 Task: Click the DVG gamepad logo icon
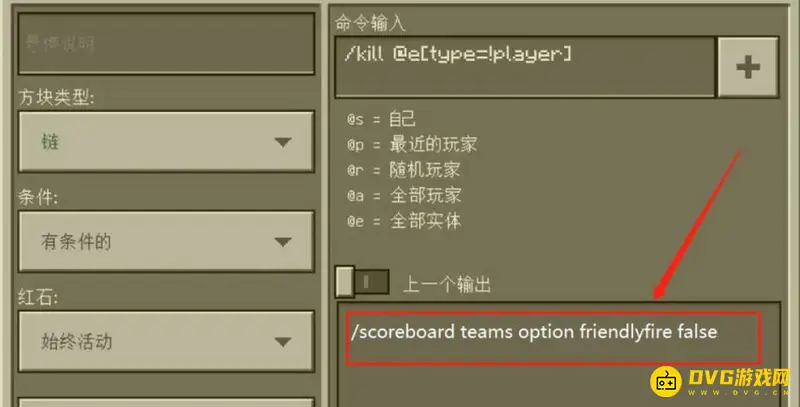(x=666, y=381)
